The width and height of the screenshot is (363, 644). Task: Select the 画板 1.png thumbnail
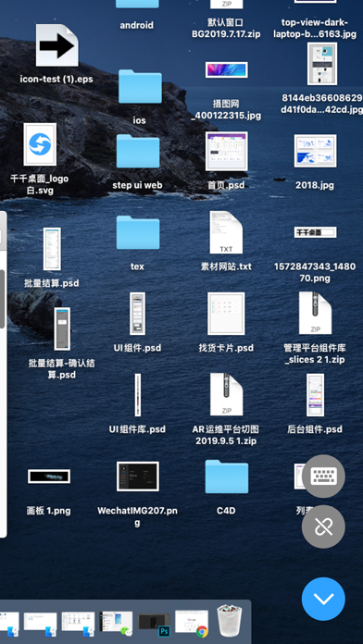(49, 477)
